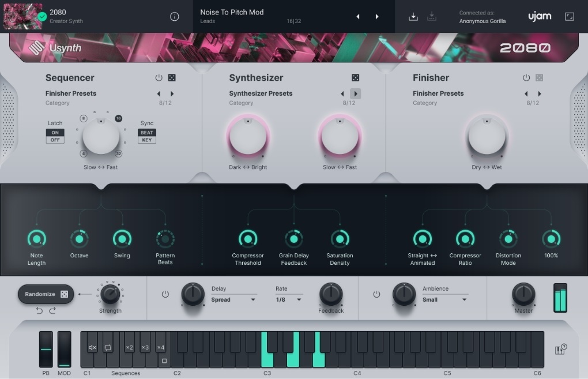Select previous global preset arrow
588x379 pixels.
point(357,17)
